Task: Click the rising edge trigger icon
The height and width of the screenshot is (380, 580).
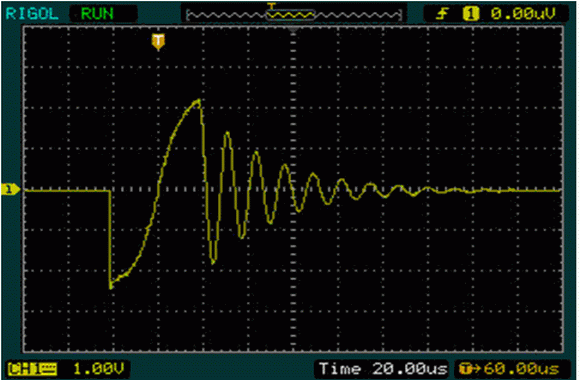Action: click(x=442, y=14)
